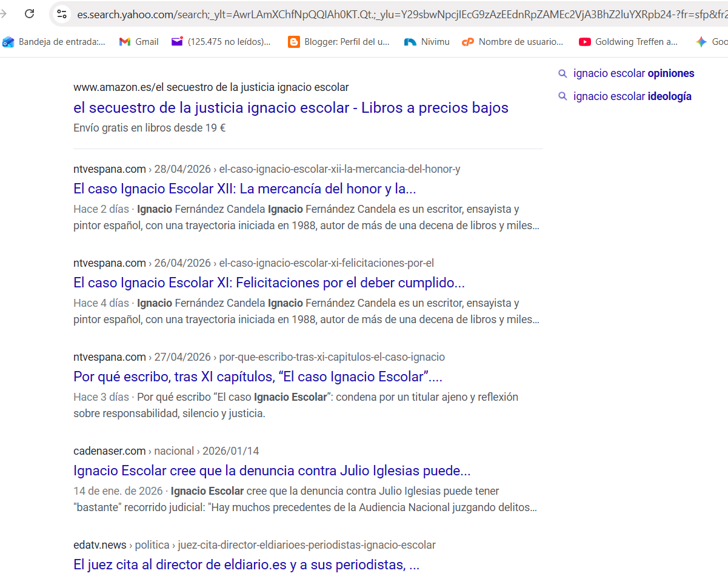
Task: Click edatv.news › politica breadcrumb URL
Action: pyautogui.click(x=254, y=545)
